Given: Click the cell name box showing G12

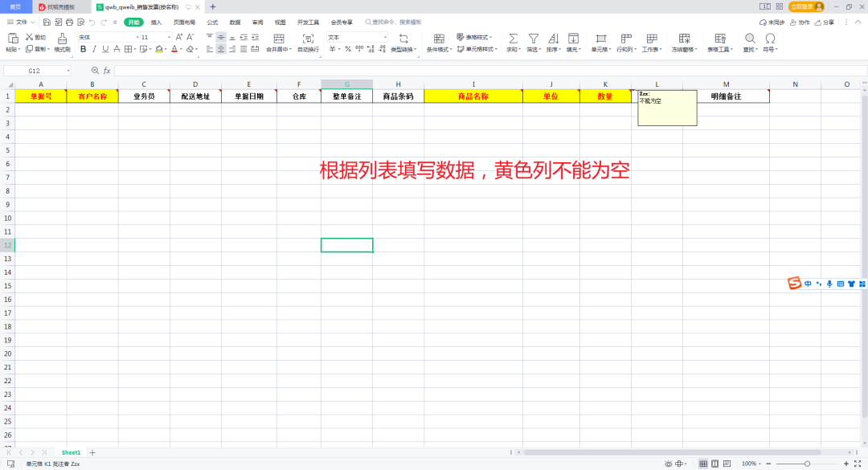Looking at the screenshot, I should (35, 71).
